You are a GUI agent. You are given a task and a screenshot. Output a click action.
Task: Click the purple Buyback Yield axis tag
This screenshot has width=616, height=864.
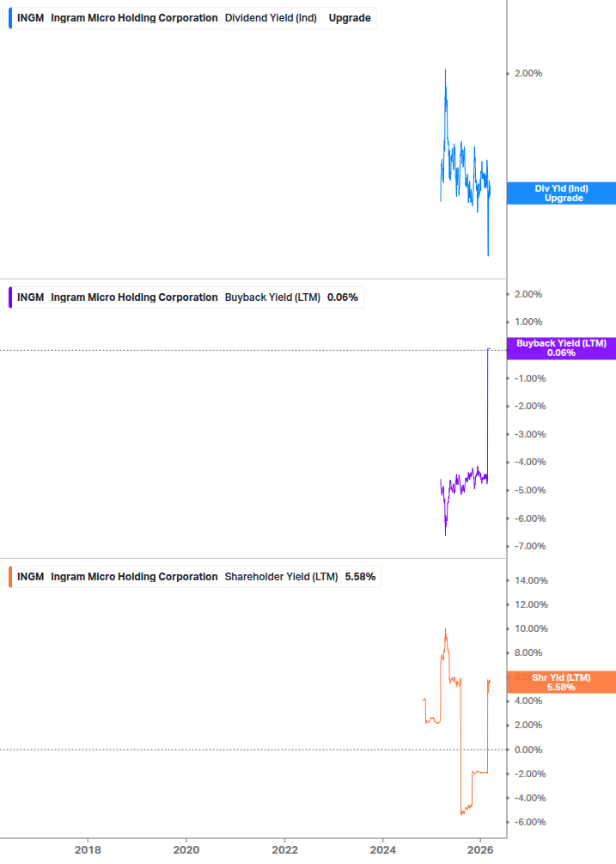point(561,348)
